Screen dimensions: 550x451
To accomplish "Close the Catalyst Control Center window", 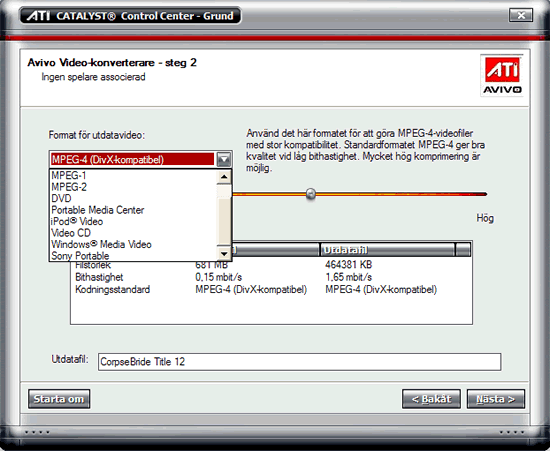I will [521, 15].
